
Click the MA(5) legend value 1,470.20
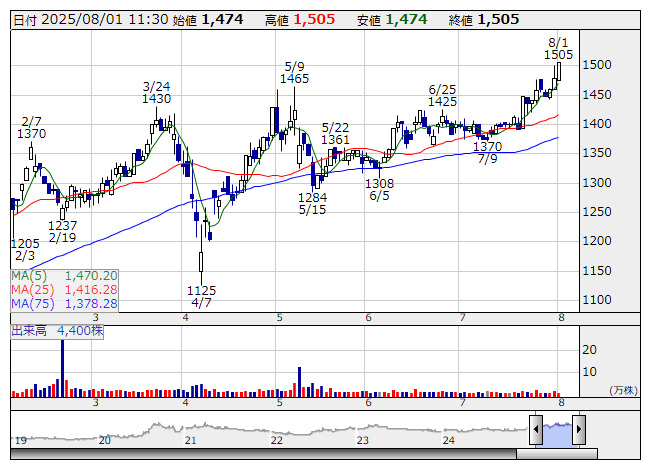click(91, 276)
